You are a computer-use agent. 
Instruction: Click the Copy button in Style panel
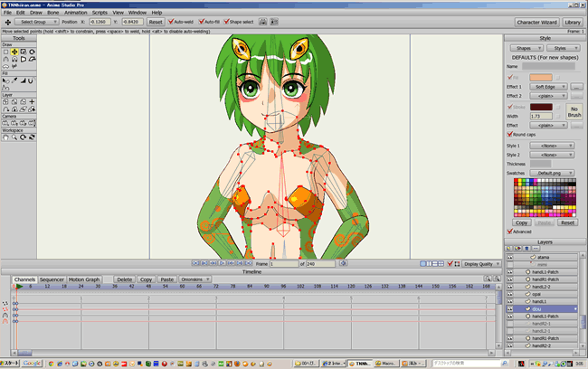coord(521,222)
